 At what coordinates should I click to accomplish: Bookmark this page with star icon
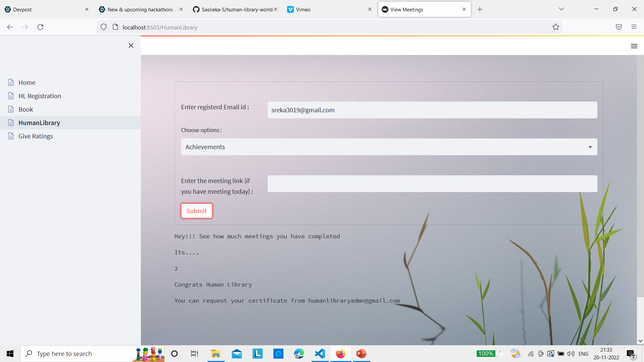coord(556,27)
